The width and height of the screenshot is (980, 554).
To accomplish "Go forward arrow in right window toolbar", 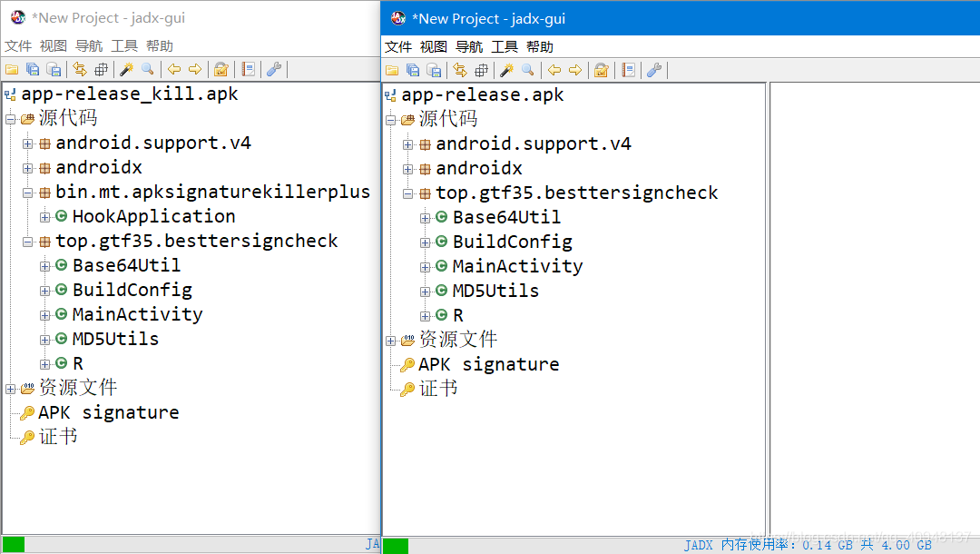I will 575,70.
